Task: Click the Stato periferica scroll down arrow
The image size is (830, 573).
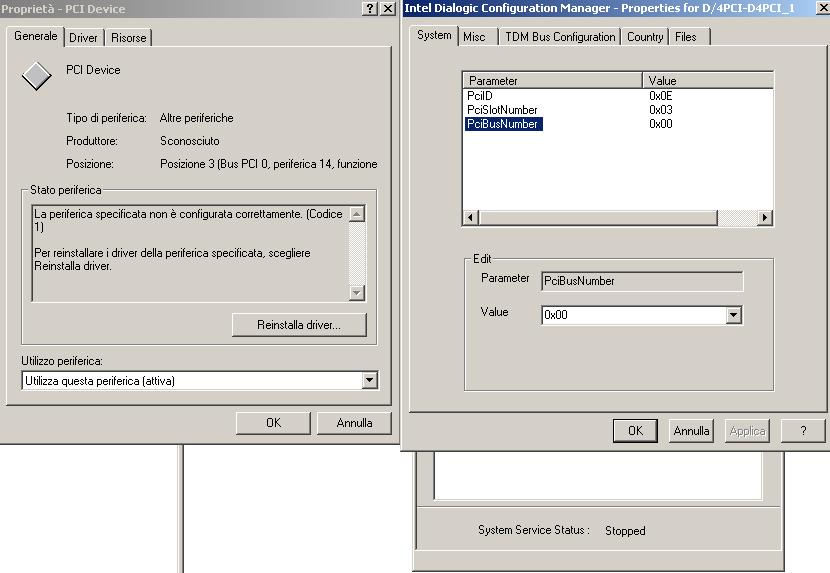Action: pos(357,292)
